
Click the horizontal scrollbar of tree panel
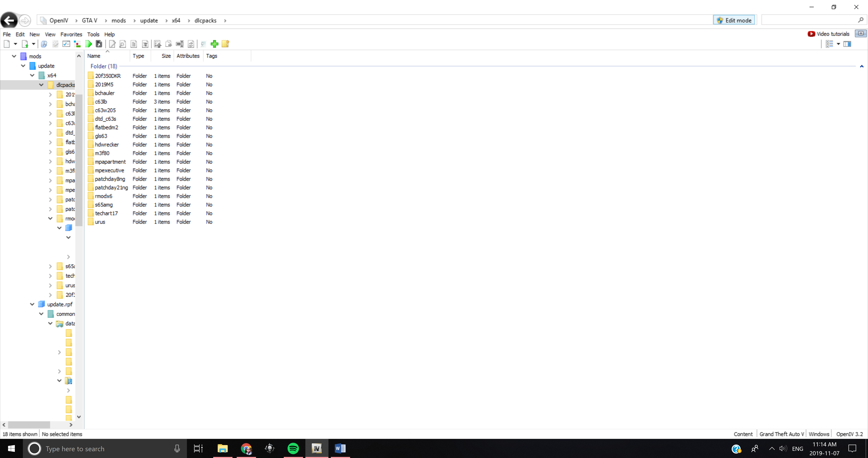coord(29,424)
